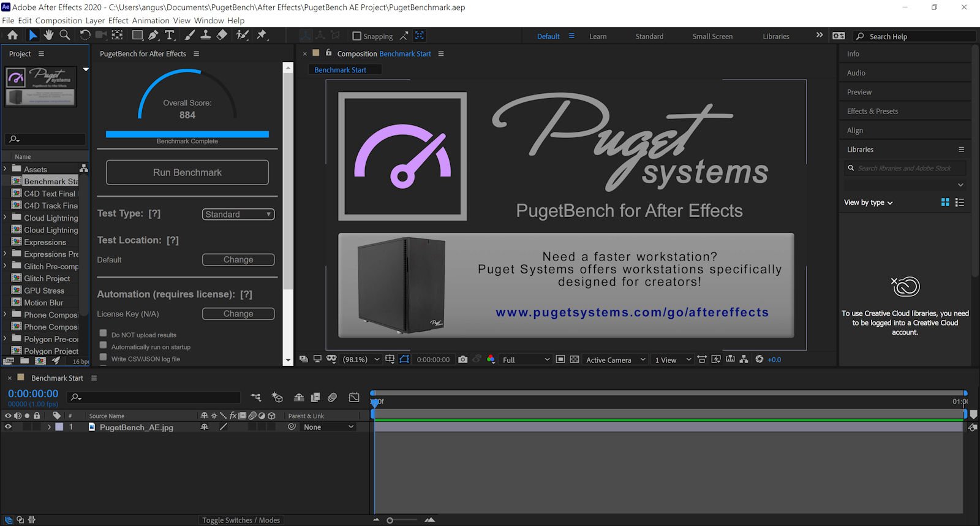Toggle mask and shape path visibility
This screenshot has width=980, height=526.
pos(405,359)
